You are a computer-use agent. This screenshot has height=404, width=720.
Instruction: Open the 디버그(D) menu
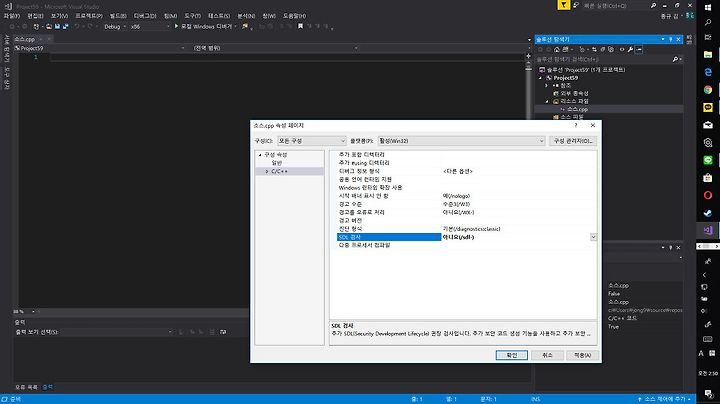145,16
